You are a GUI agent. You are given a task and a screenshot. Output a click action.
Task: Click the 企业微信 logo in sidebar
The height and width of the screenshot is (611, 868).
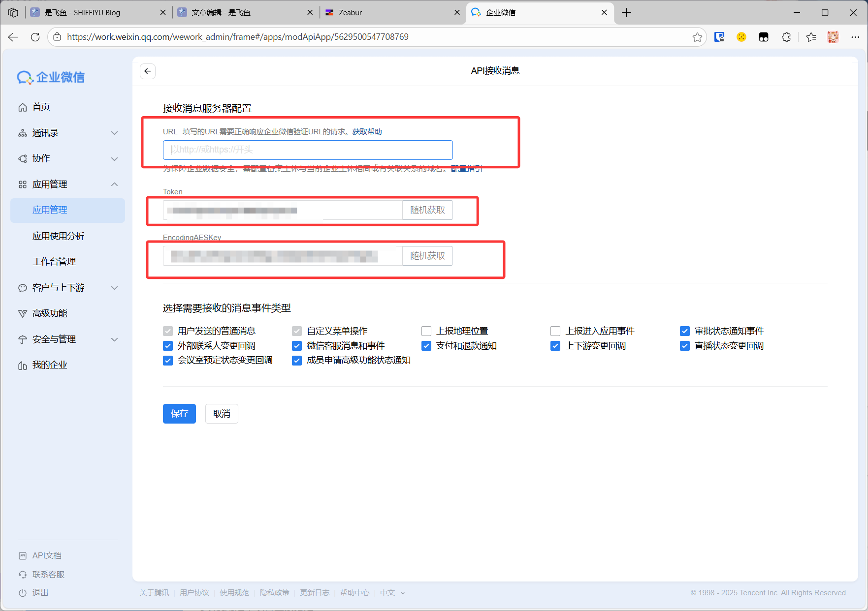tap(51, 77)
